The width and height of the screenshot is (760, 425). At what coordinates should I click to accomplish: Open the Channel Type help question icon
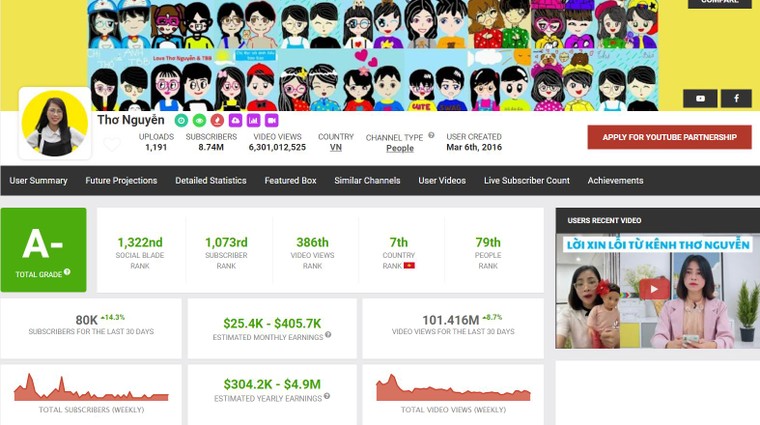(431, 135)
